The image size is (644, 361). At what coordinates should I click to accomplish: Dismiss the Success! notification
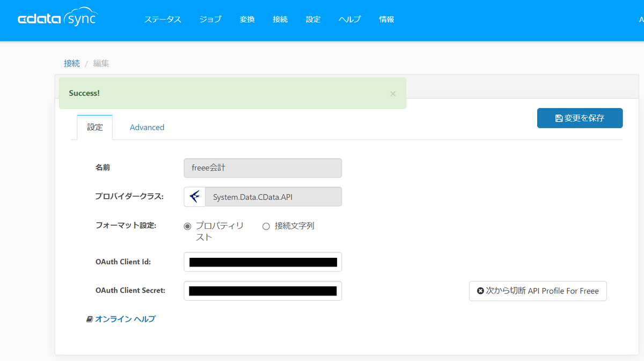[393, 93]
